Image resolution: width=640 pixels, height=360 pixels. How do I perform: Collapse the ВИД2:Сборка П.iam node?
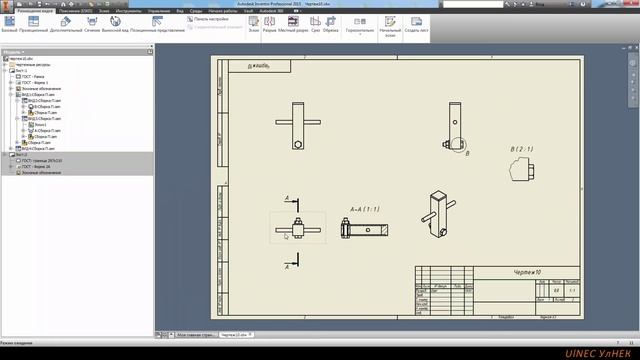click(x=17, y=100)
